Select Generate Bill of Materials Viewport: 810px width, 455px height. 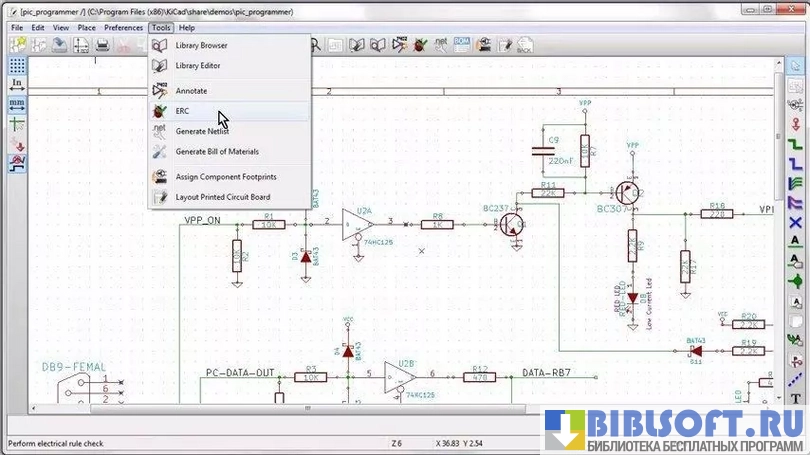click(x=217, y=152)
